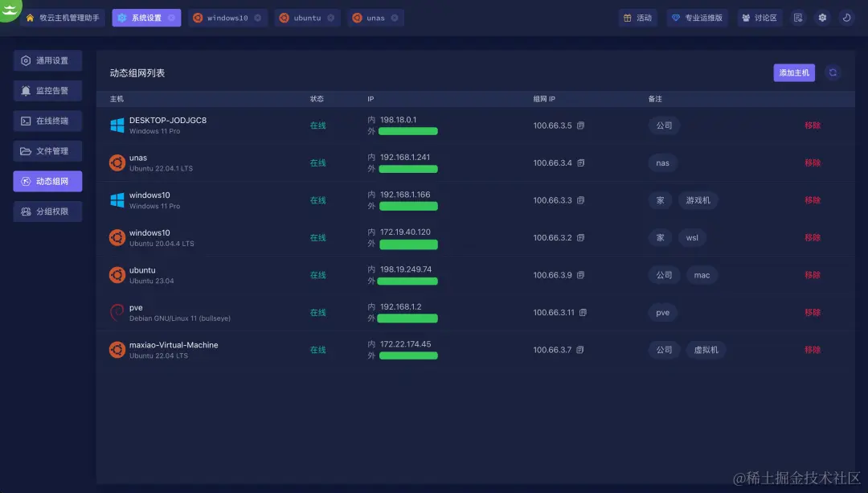868x493 pixels.
Task: Close the unas tab
Action: [x=394, y=18]
